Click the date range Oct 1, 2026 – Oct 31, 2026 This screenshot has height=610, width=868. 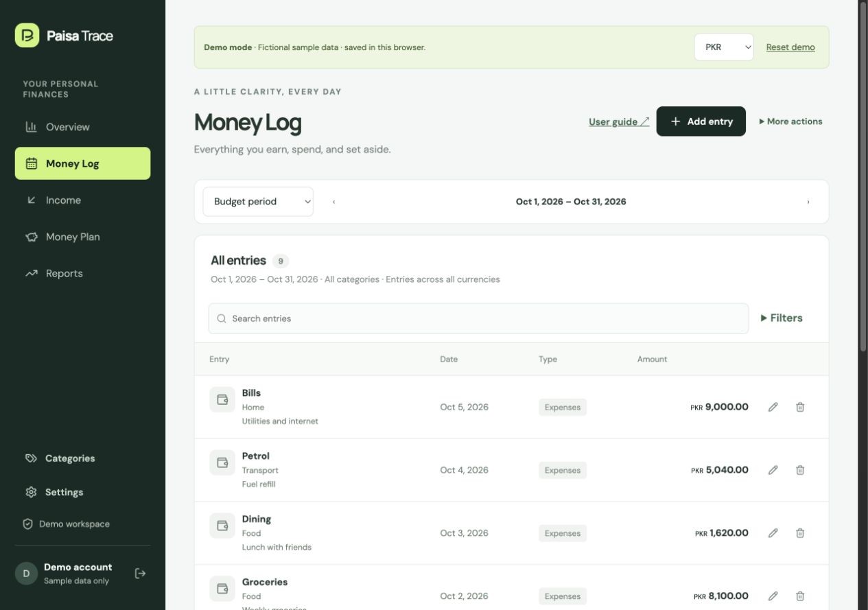click(x=571, y=202)
